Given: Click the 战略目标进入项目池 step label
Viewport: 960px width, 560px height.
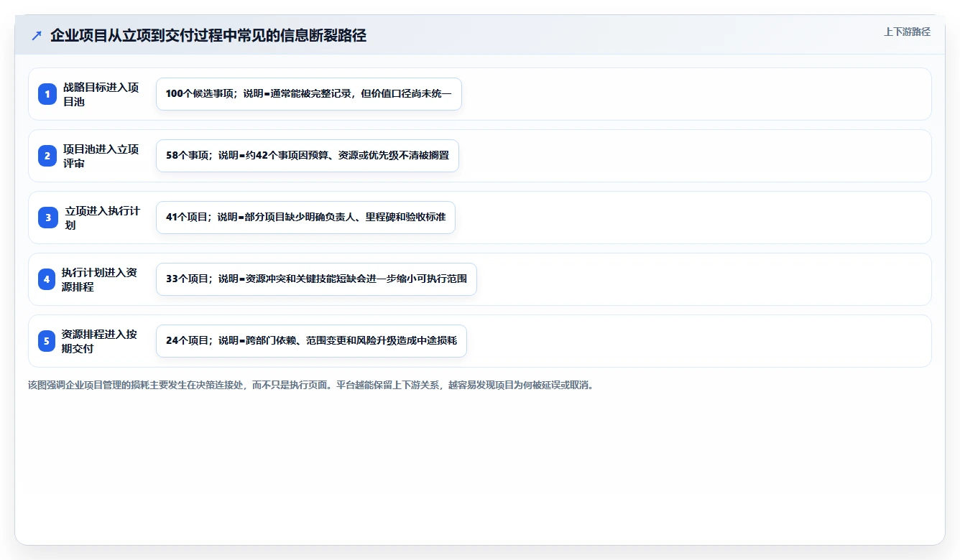Looking at the screenshot, I should click(x=101, y=94).
